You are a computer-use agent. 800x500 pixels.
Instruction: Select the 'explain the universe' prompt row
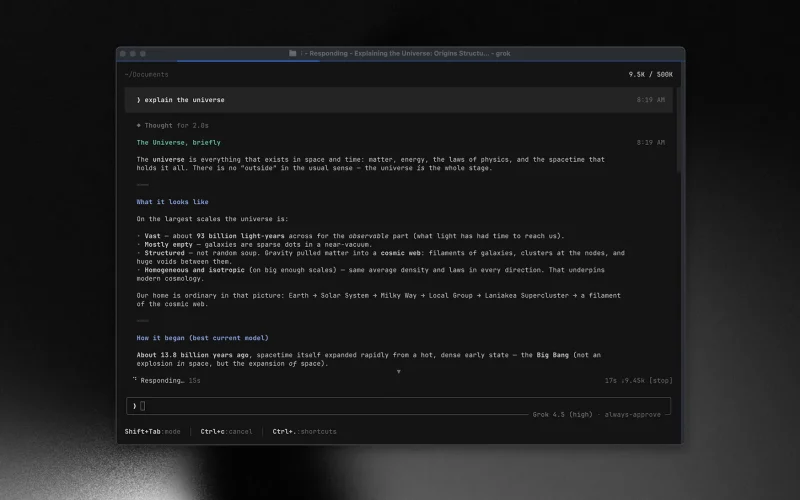398,100
